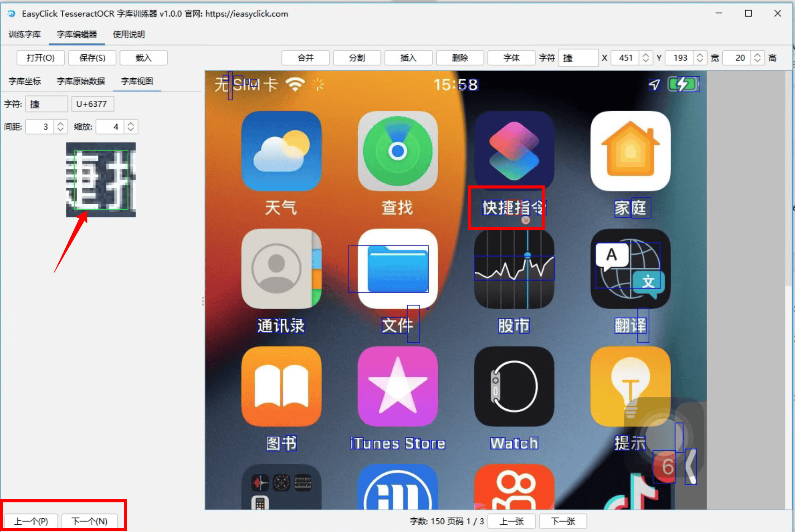
Task: Click the Home app house icon
Action: 630,151
